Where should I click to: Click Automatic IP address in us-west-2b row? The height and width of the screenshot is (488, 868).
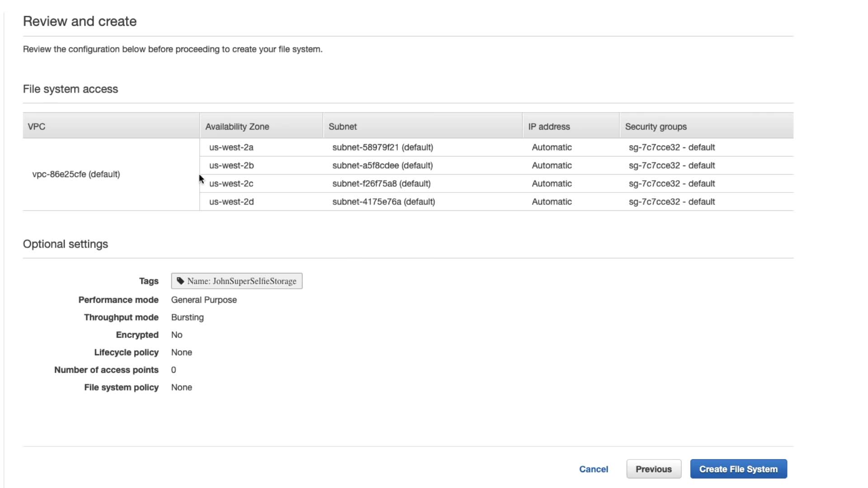552,165
